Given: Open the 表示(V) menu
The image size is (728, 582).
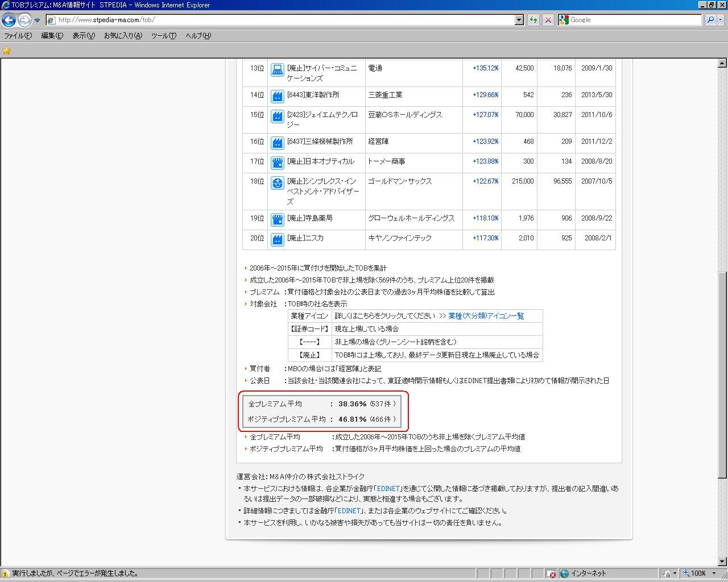Looking at the screenshot, I should point(84,35).
